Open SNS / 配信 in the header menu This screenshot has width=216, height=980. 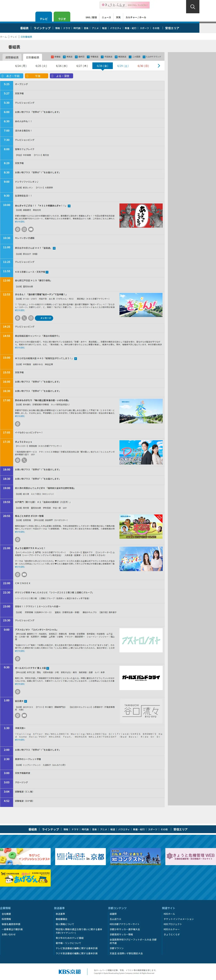pyautogui.click(x=91, y=17)
